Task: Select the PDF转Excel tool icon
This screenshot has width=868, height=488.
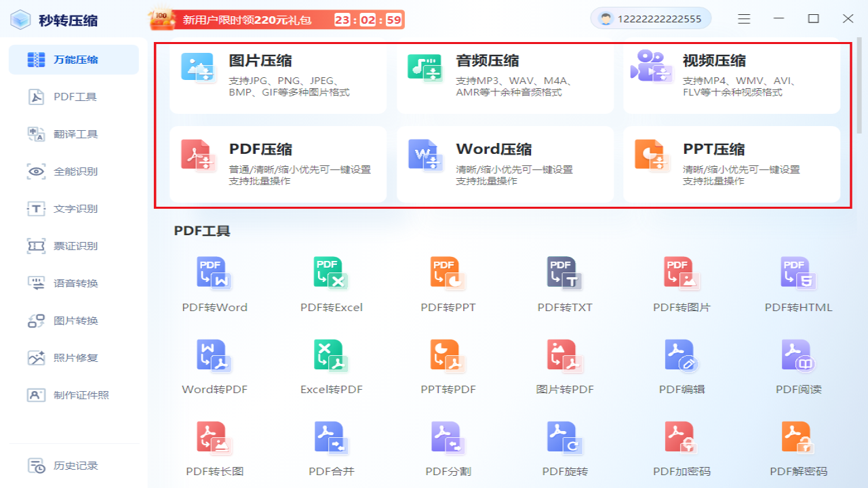Action: pyautogui.click(x=331, y=278)
